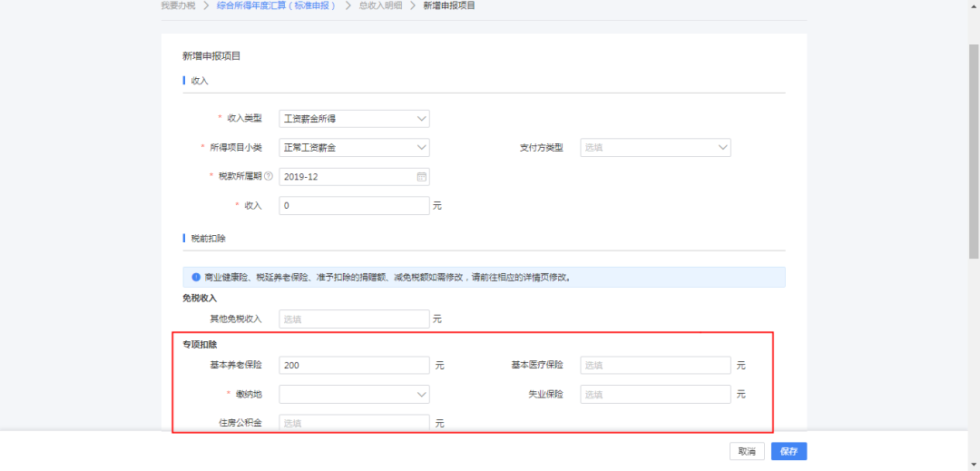Expand the 收入类型 dropdown

coord(355,119)
